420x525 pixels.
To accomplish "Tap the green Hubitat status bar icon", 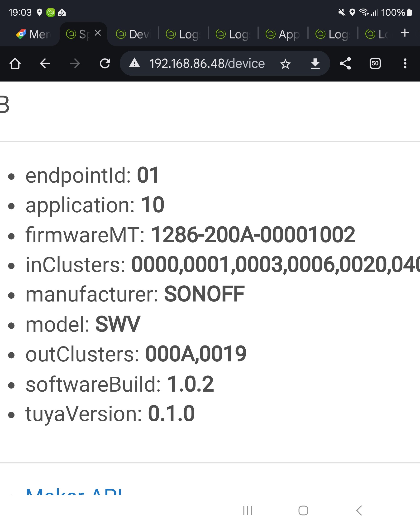I will (51, 12).
